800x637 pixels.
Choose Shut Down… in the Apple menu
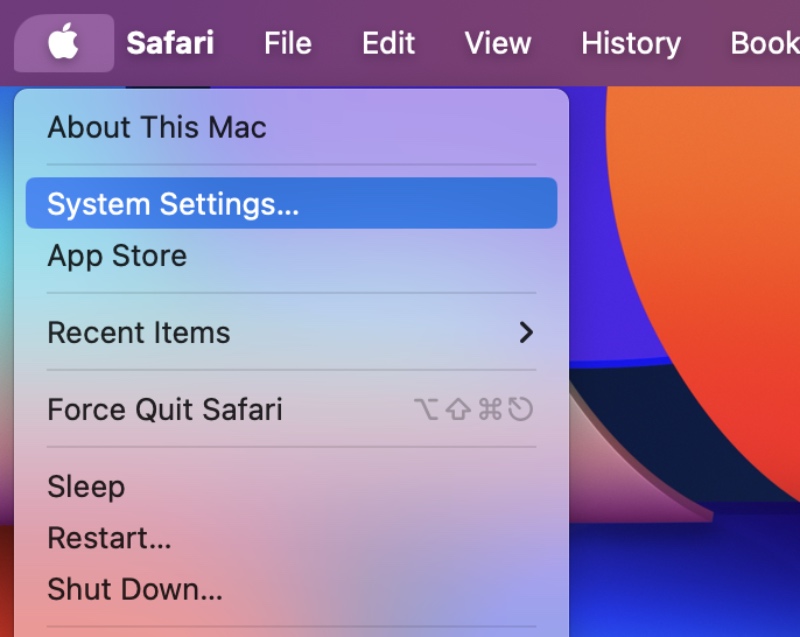(134, 590)
